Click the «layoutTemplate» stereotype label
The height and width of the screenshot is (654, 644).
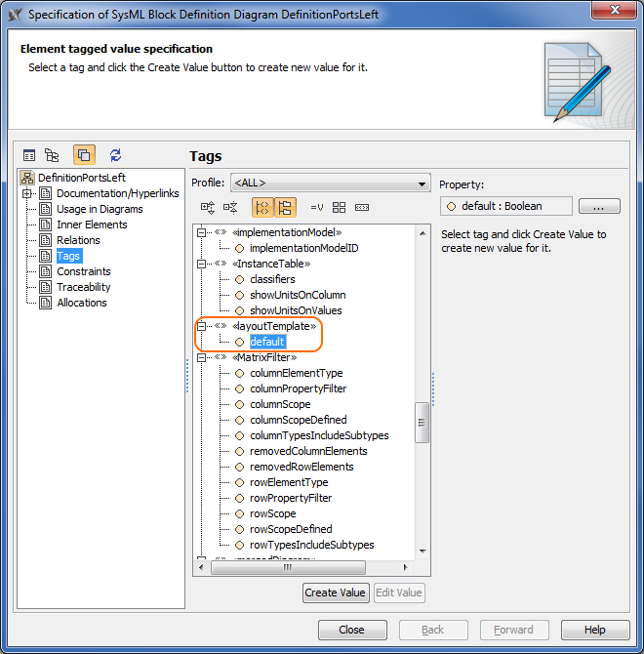coord(274,326)
